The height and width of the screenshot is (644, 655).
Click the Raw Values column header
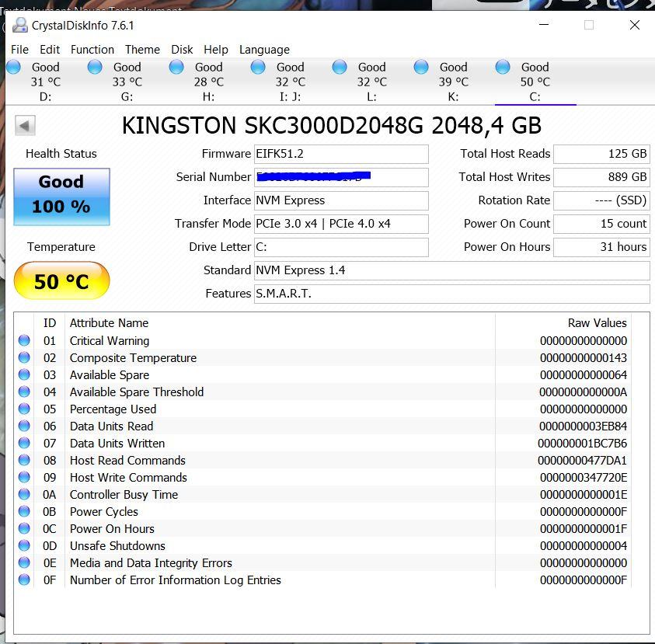(x=597, y=323)
